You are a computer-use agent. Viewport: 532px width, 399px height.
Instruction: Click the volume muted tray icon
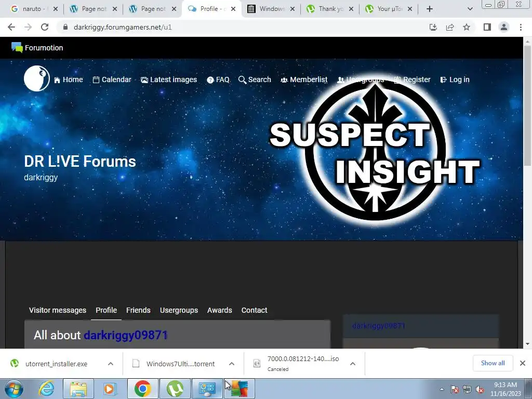point(480,390)
